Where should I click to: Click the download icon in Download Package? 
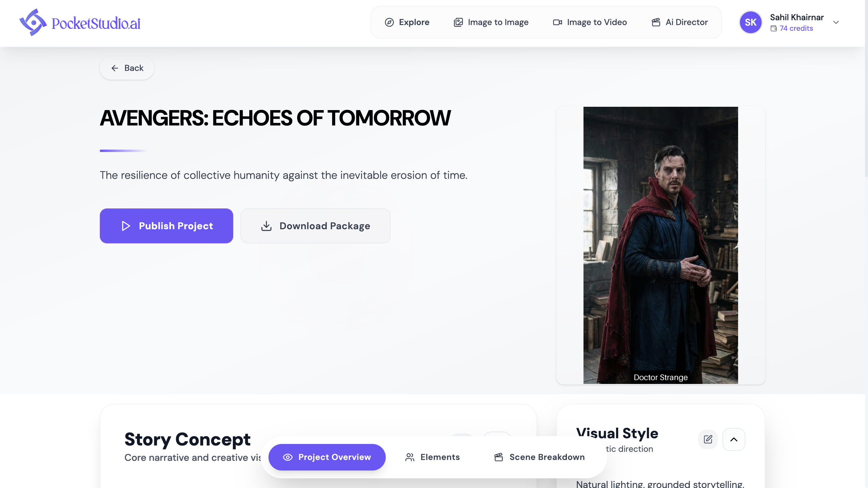click(266, 226)
